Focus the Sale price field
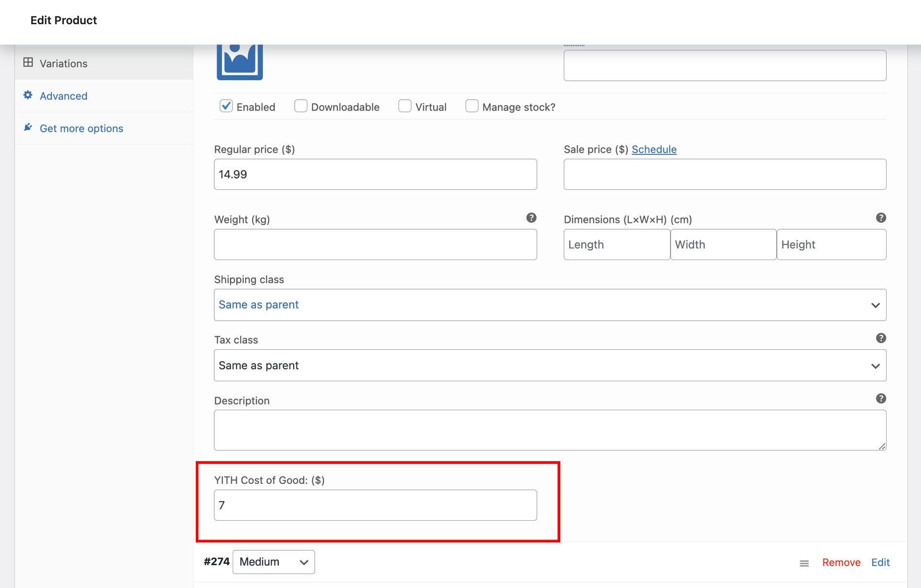921x588 pixels. 725,174
